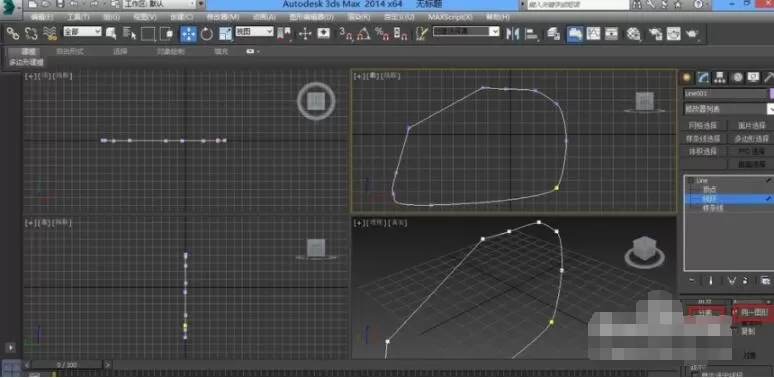Open the Select by Name list icon
The width and height of the screenshot is (774, 378).
tap(129, 34)
